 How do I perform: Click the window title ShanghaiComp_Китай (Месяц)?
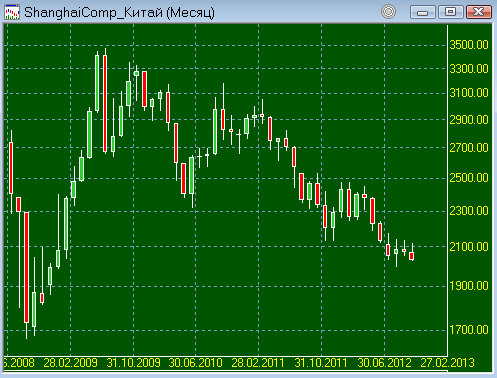[119, 13]
